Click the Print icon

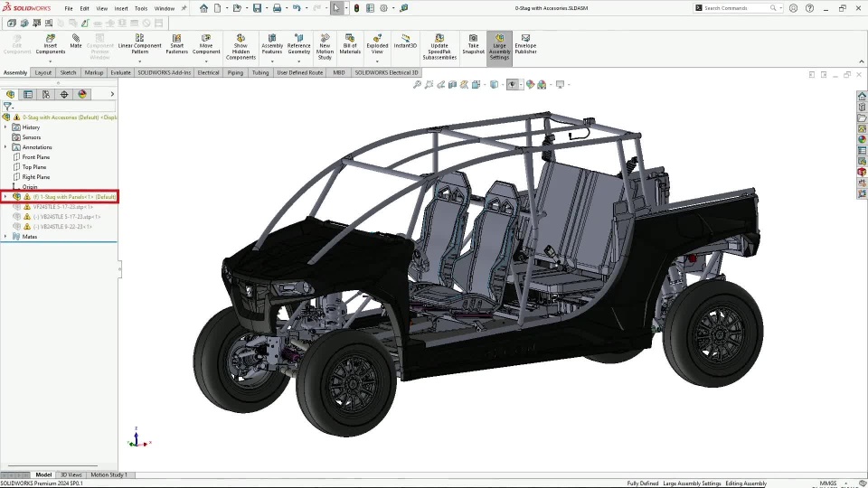pyautogui.click(x=277, y=8)
